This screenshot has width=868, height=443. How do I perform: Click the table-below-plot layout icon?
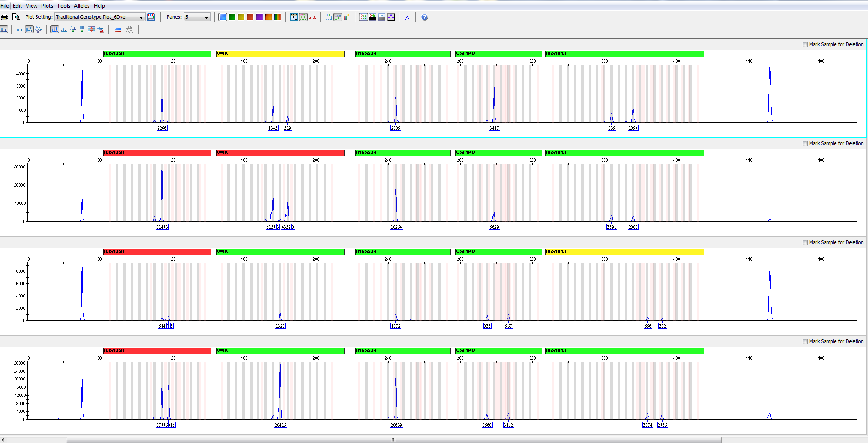382,17
